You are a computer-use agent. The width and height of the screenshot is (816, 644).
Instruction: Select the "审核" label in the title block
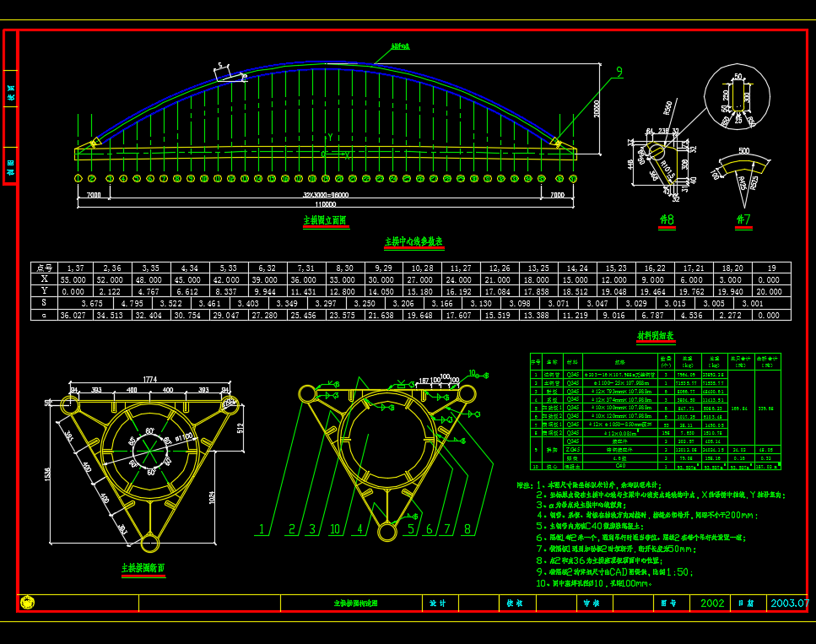592,603
